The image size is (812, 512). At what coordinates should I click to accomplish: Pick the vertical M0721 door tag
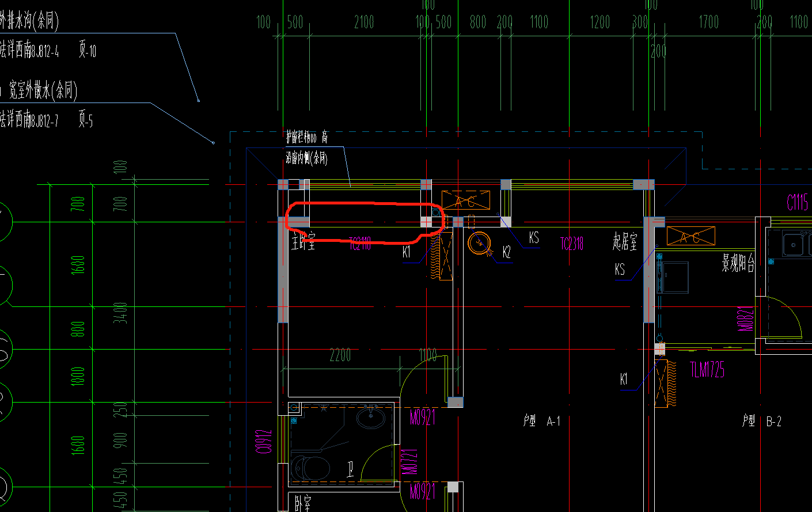tap(409, 462)
